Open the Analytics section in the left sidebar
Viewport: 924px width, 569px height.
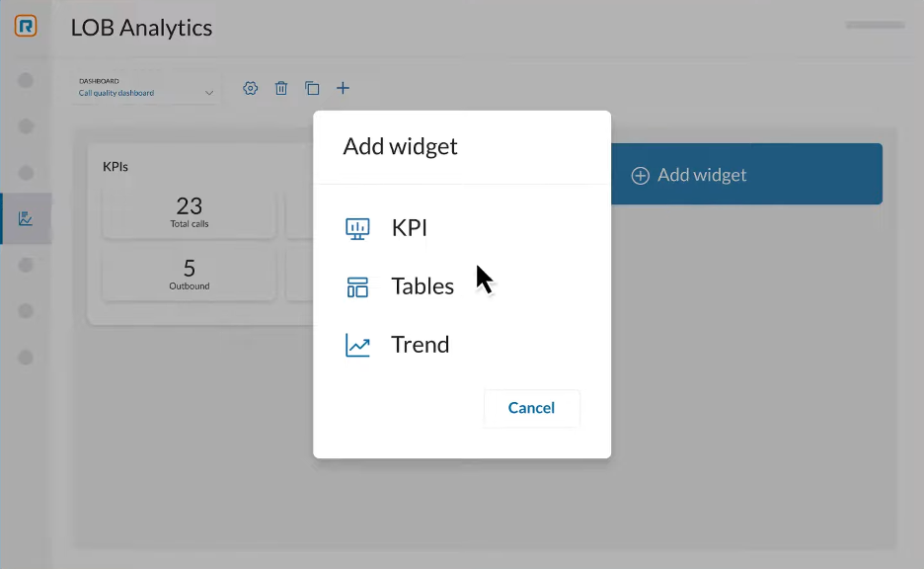point(26,217)
